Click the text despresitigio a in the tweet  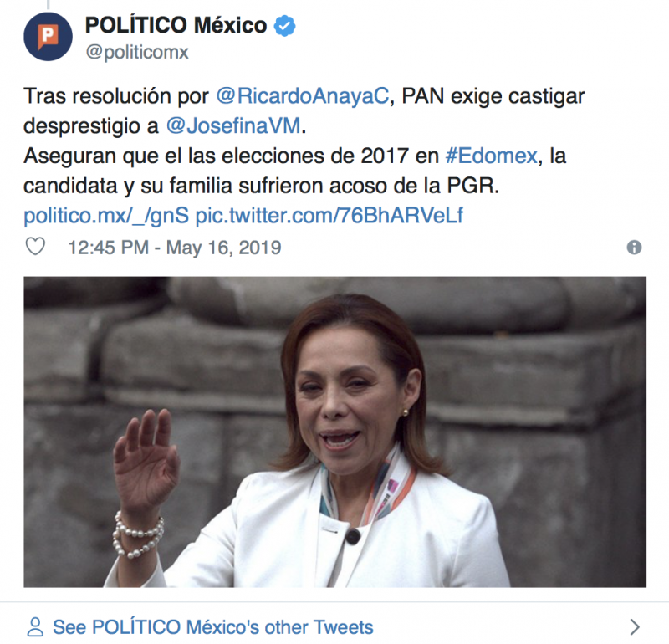click(91, 126)
